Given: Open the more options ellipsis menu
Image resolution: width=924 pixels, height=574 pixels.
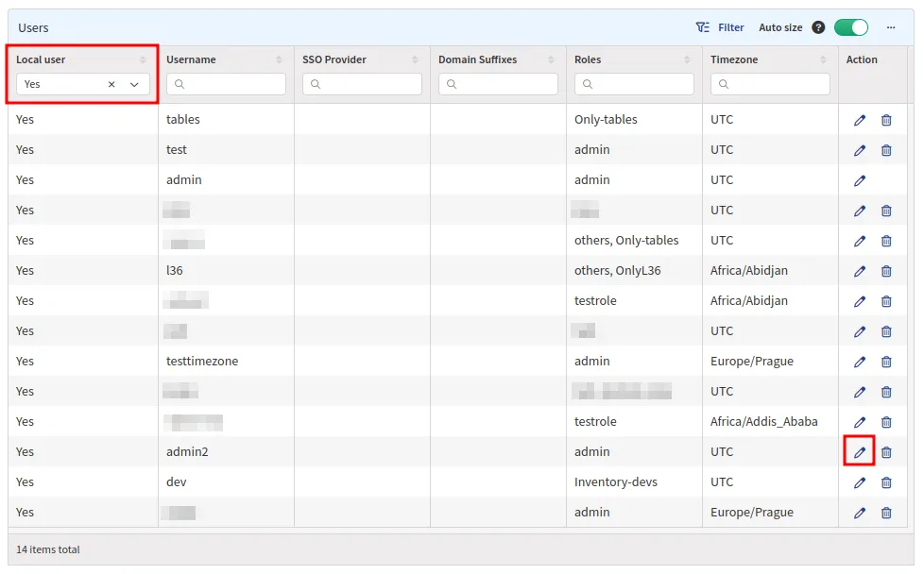Looking at the screenshot, I should pyautogui.click(x=891, y=27).
